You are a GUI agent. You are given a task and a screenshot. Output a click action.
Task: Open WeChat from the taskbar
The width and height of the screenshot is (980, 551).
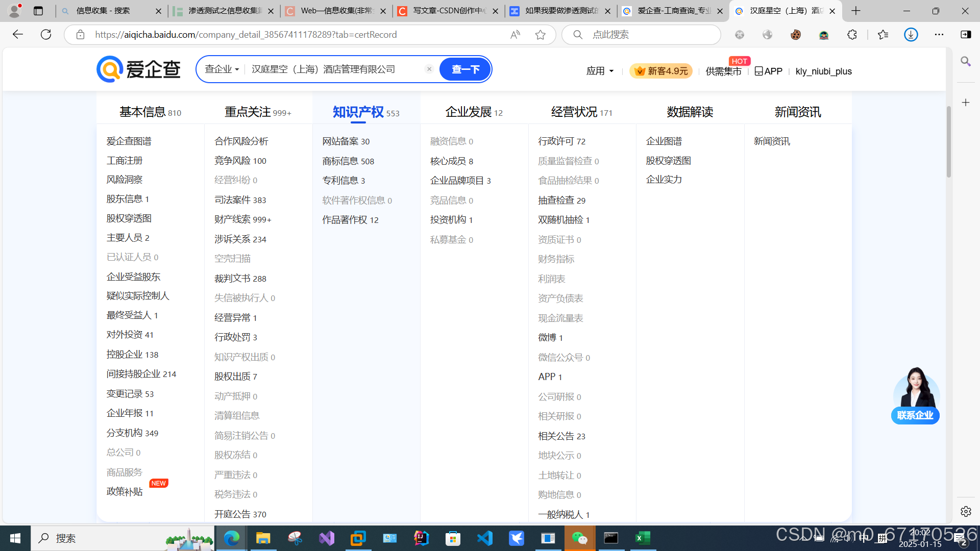[x=579, y=538]
